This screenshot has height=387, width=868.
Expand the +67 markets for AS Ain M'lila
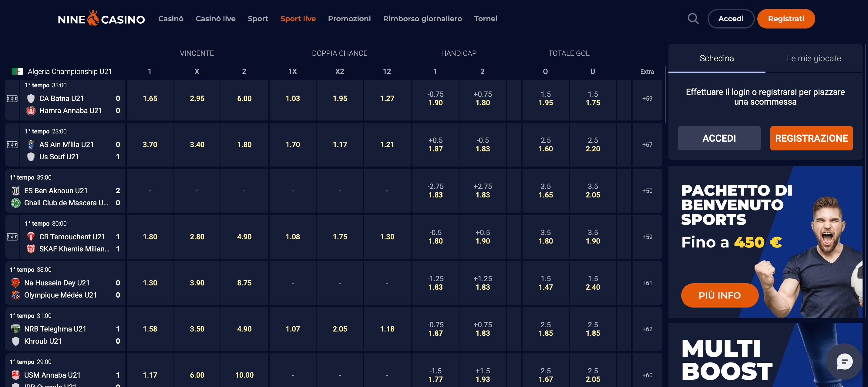click(647, 144)
